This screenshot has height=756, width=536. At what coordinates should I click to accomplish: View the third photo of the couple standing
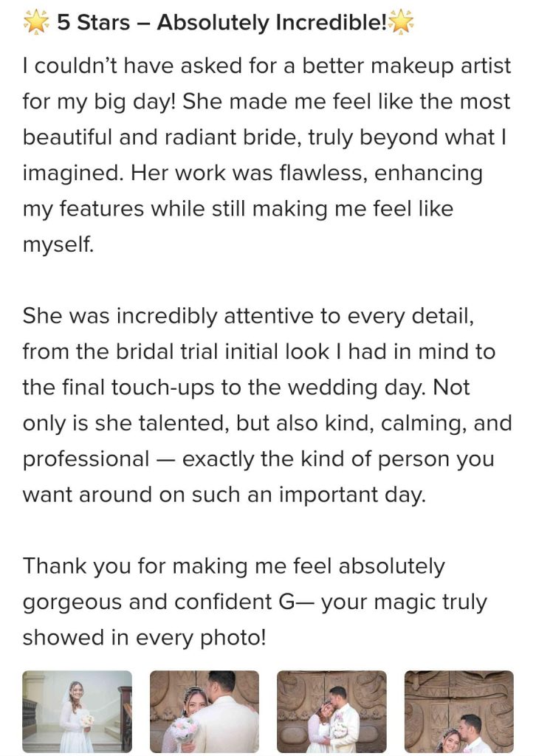tap(331, 711)
